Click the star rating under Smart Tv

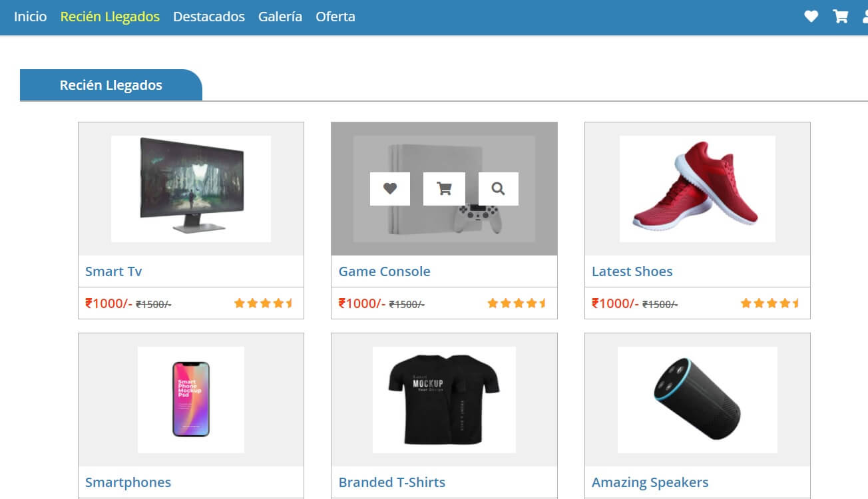click(x=264, y=303)
